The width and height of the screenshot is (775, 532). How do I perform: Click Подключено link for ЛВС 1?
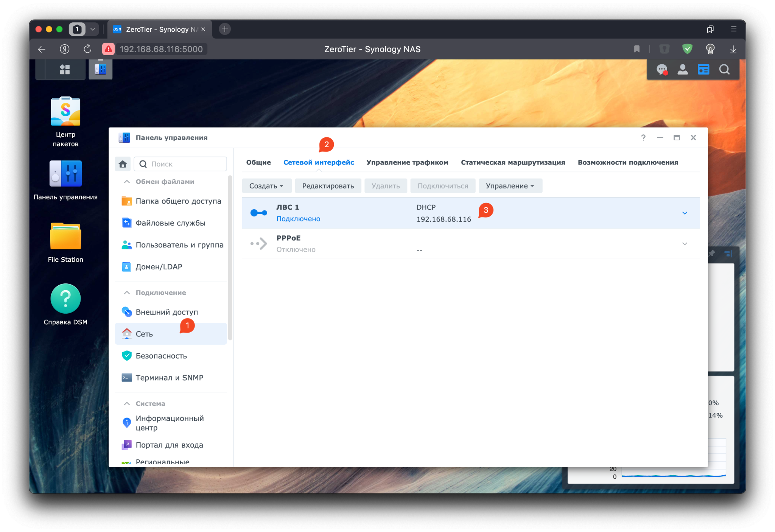pyautogui.click(x=297, y=219)
